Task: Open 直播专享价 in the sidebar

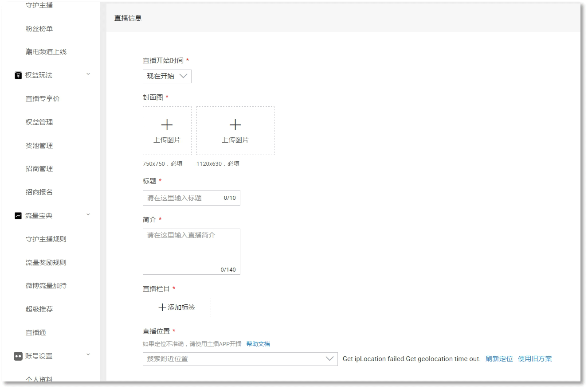Action: (x=43, y=99)
